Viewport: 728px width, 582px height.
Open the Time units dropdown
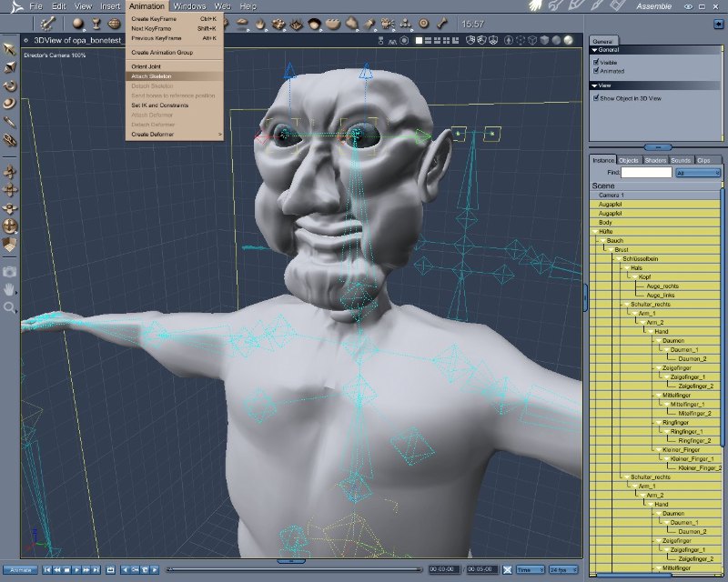pyautogui.click(x=531, y=569)
